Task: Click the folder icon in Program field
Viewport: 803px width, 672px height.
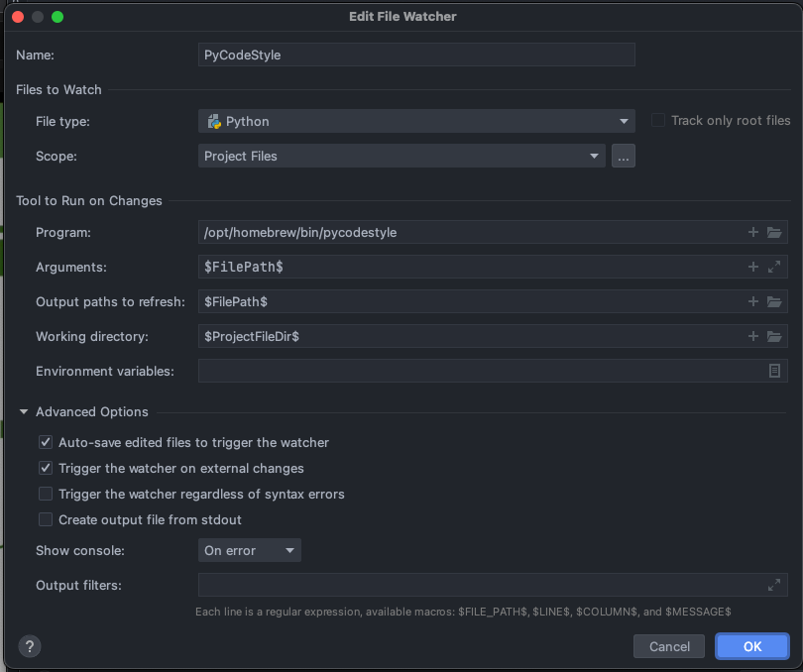Action: tap(774, 233)
